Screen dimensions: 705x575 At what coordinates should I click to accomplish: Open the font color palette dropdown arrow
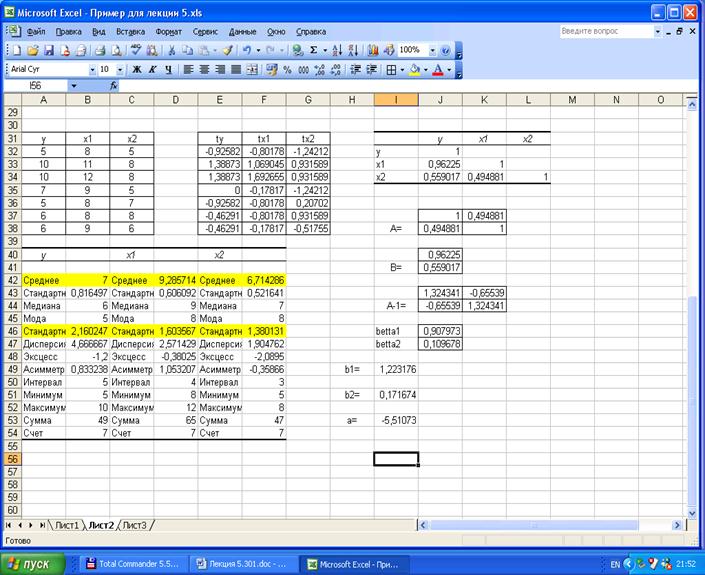(x=449, y=70)
